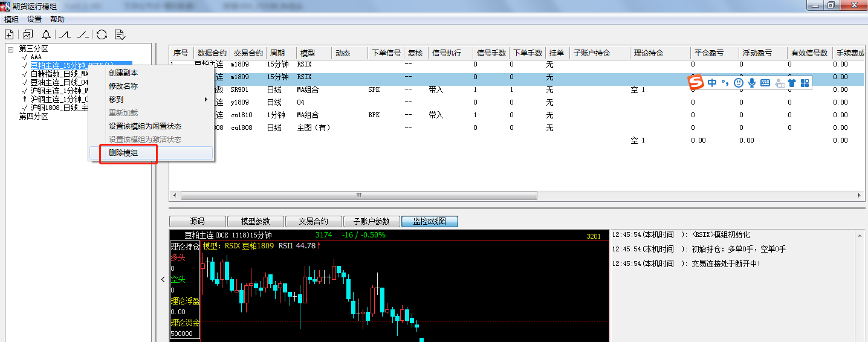Click the new module icon with plus sign
Screen dimensions: 868x342
click(x=9, y=34)
